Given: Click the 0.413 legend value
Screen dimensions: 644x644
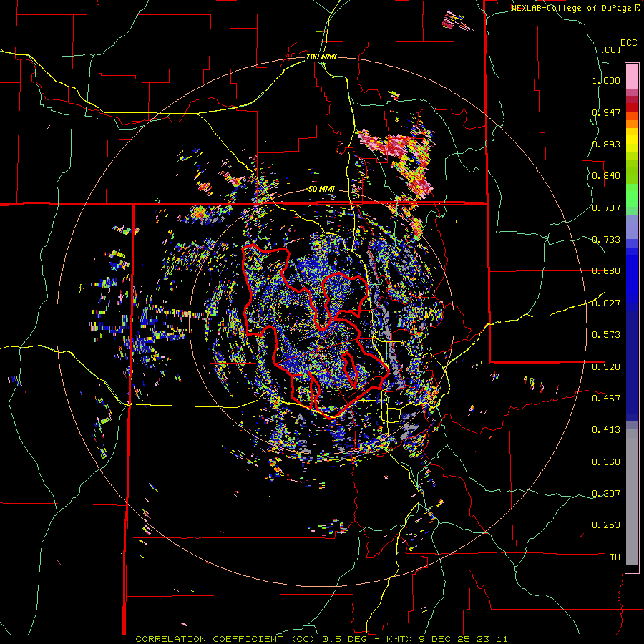Looking at the screenshot, I should click(x=606, y=430).
